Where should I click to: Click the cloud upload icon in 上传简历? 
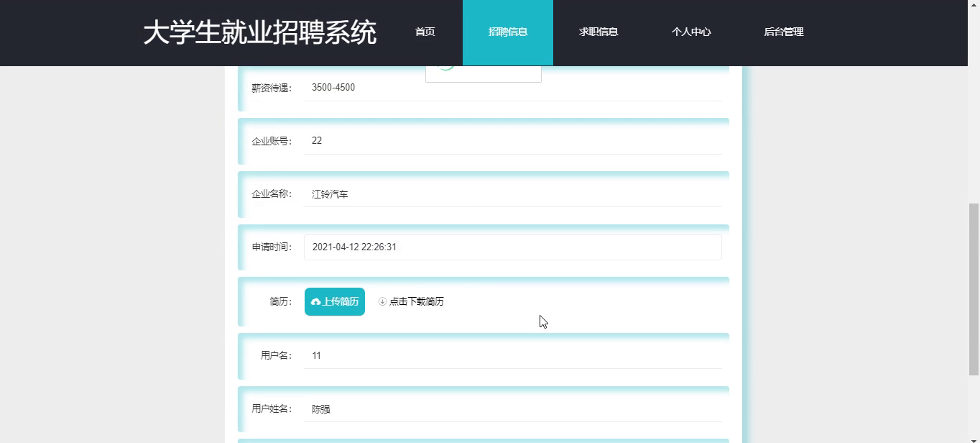coord(315,302)
